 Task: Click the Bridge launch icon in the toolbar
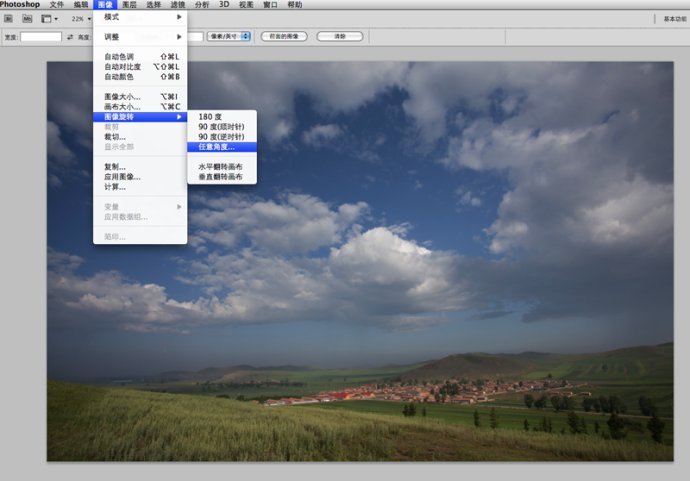(x=8, y=19)
